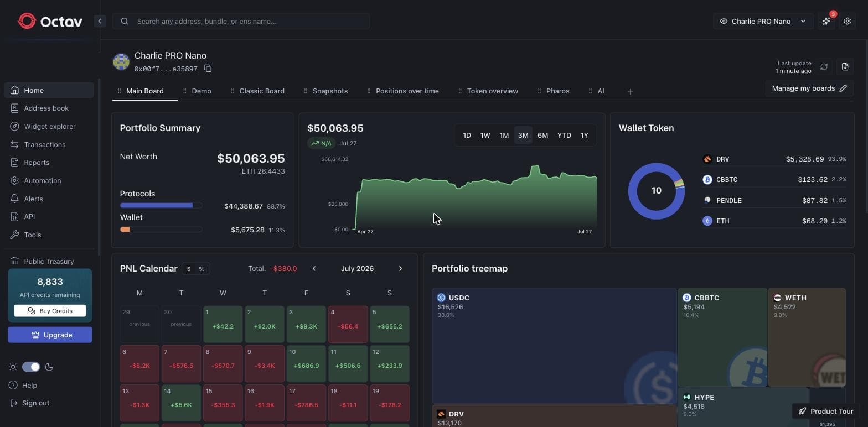Open the settings gear icon in the top bar
868x427 pixels.
point(847,21)
